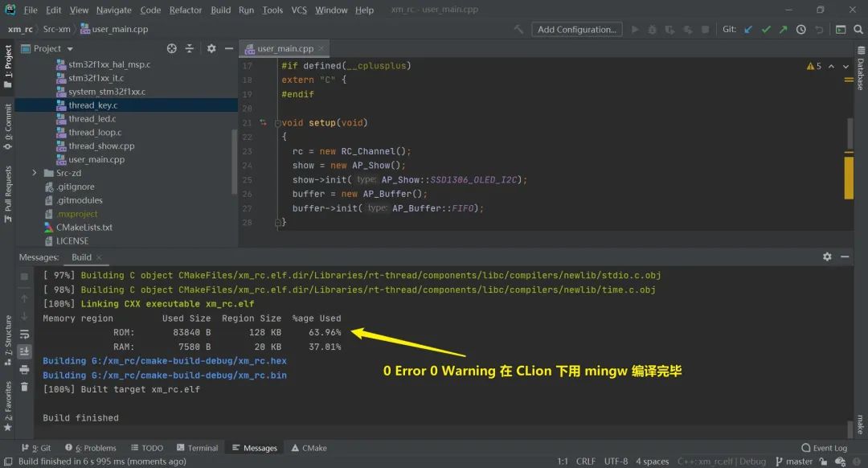Viewport: 868px width, 468px height.
Task: Hide the Messages panel
Action: tap(845, 257)
